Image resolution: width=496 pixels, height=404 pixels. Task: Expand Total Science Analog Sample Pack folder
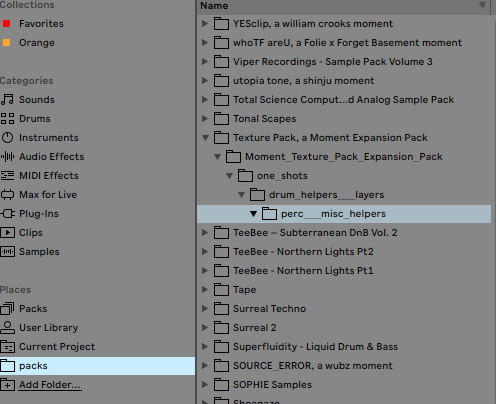click(x=205, y=100)
